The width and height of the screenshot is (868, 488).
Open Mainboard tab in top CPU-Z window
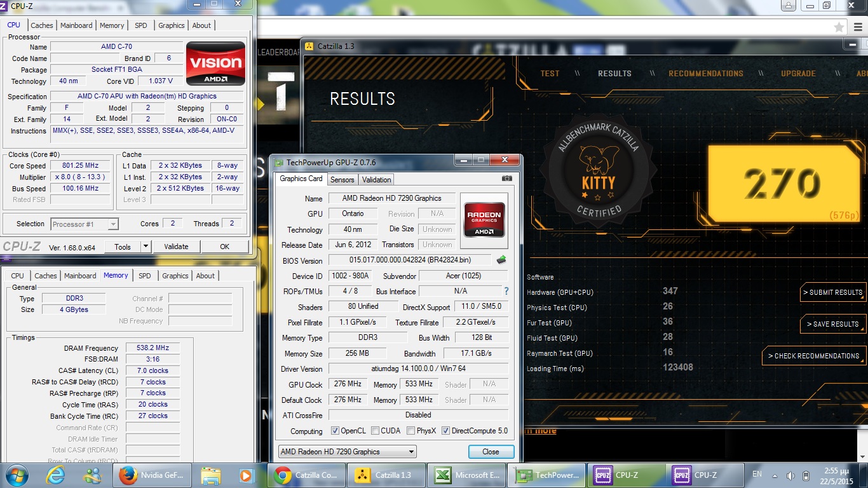pos(76,25)
